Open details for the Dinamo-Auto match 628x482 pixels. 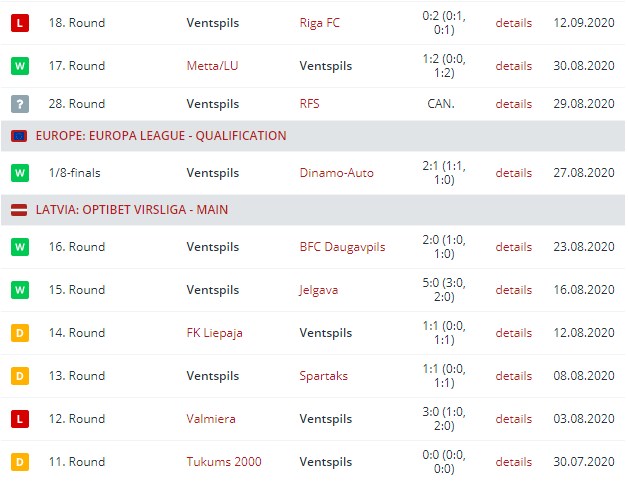pyautogui.click(x=514, y=173)
